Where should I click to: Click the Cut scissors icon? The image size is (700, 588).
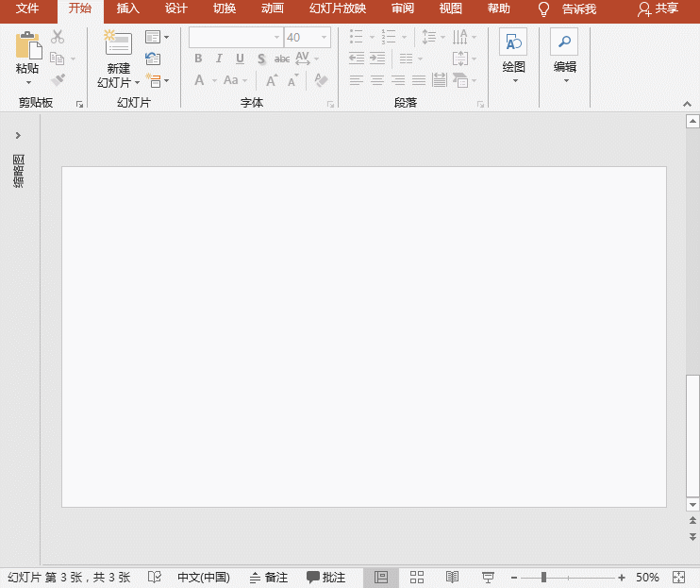point(58,37)
